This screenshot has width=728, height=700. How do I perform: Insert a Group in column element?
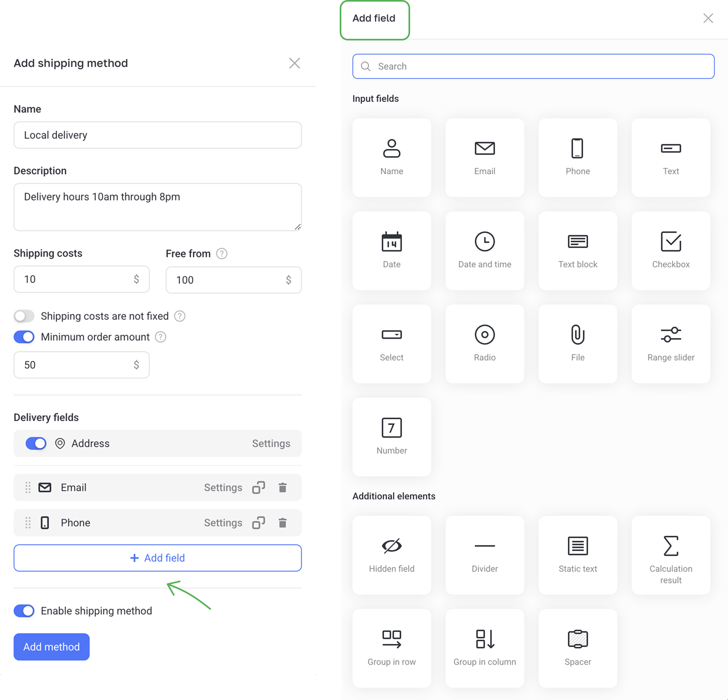[485, 648]
